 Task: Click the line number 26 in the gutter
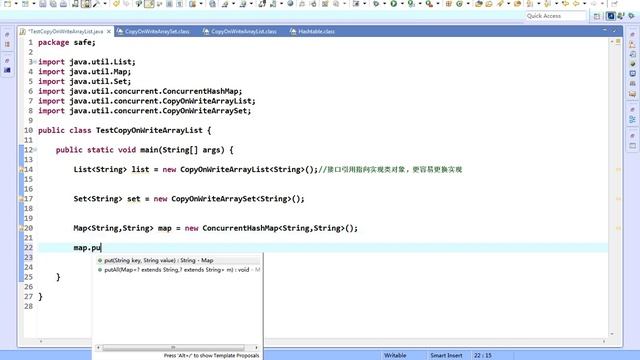click(28, 287)
